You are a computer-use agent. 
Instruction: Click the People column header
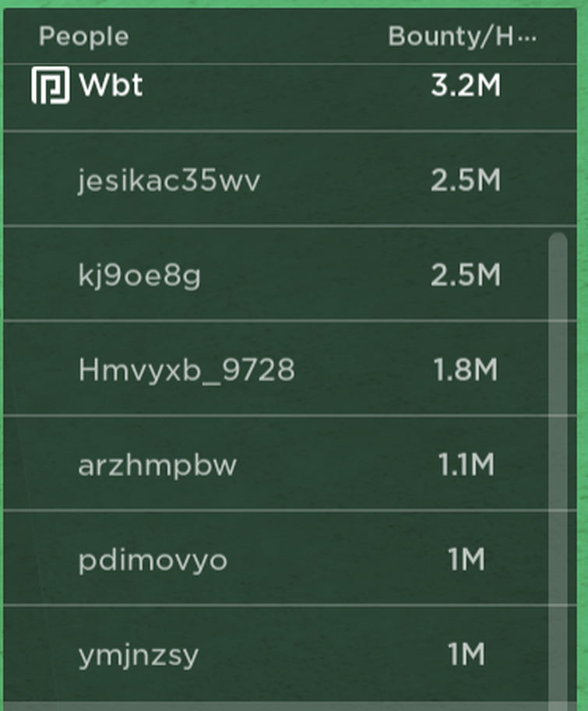point(84,37)
